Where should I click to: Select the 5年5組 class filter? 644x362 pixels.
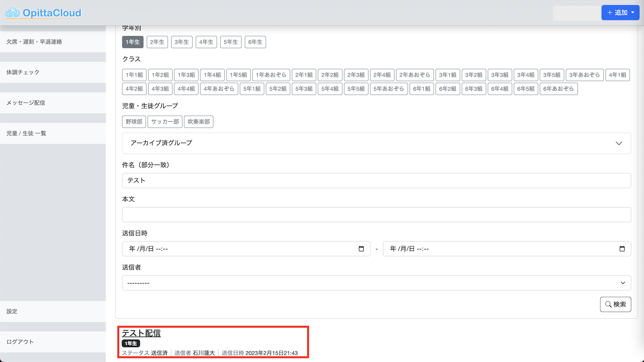point(356,89)
